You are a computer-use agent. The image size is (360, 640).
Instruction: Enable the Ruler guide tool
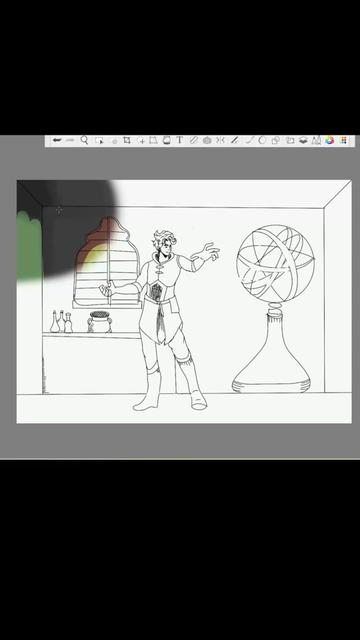click(x=193, y=140)
